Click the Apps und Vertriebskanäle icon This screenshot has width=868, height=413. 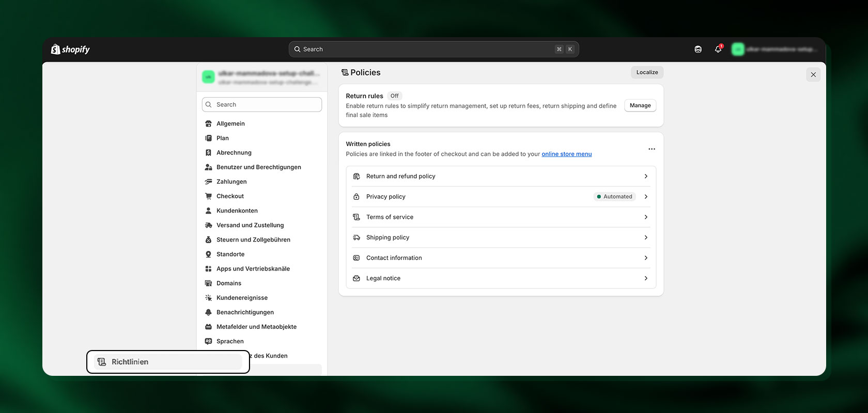click(x=208, y=268)
